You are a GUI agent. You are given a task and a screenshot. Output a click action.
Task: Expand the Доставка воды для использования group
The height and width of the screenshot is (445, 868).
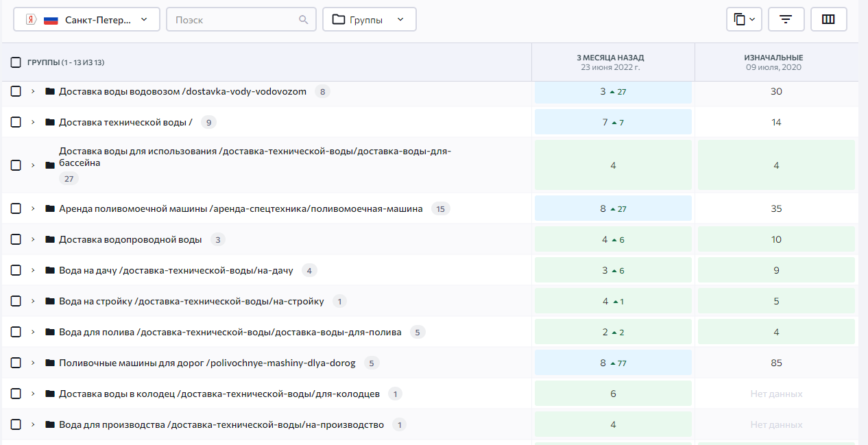click(x=33, y=165)
